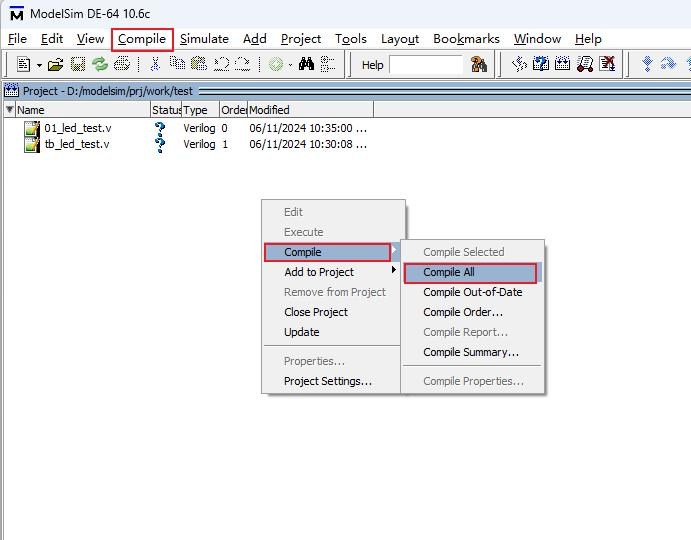
Task: Click the Compile squiggle toolbar icon
Action: (519, 64)
